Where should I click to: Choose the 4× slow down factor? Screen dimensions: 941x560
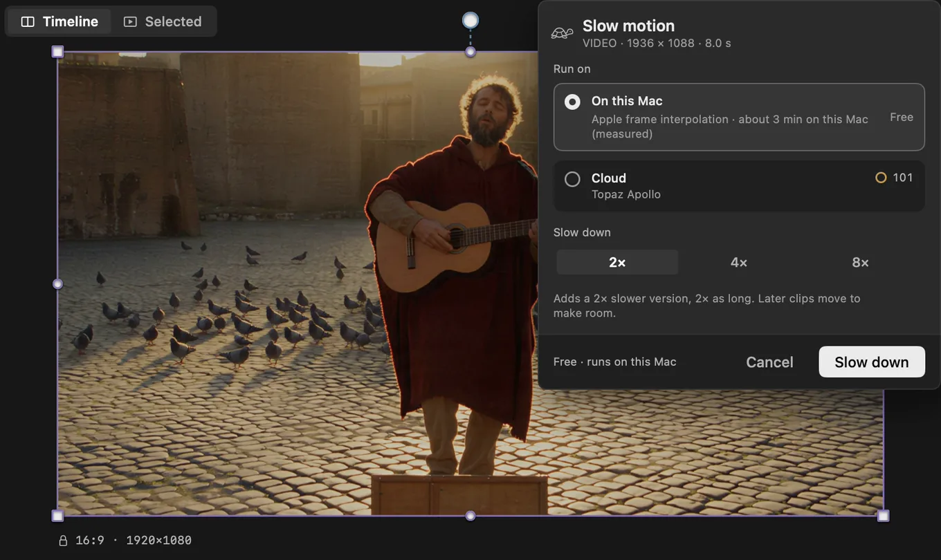(739, 262)
